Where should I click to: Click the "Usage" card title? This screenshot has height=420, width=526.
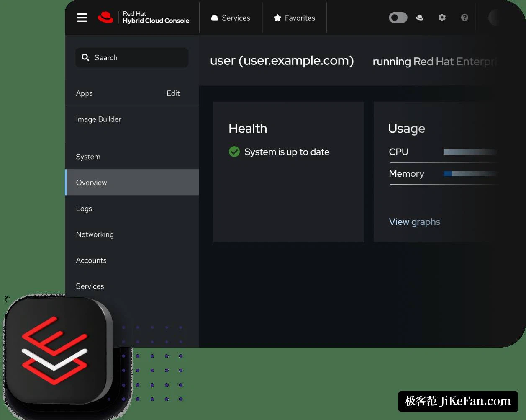tap(406, 129)
